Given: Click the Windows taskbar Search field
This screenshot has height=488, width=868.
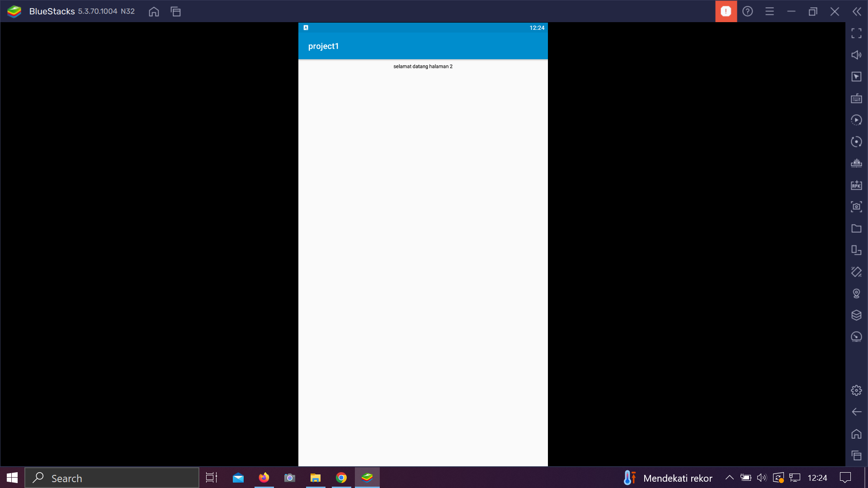Looking at the screenshot, I should tap(112, 478).
